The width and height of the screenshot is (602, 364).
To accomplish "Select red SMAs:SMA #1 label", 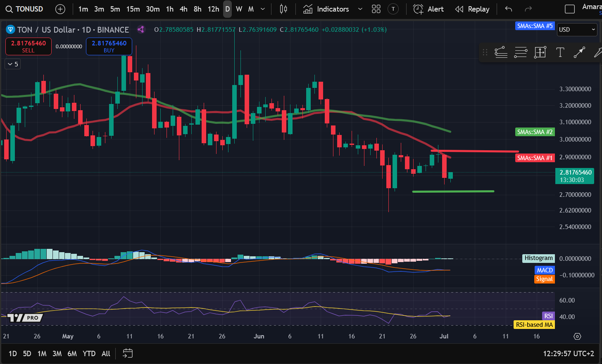I will coord(535,158).
